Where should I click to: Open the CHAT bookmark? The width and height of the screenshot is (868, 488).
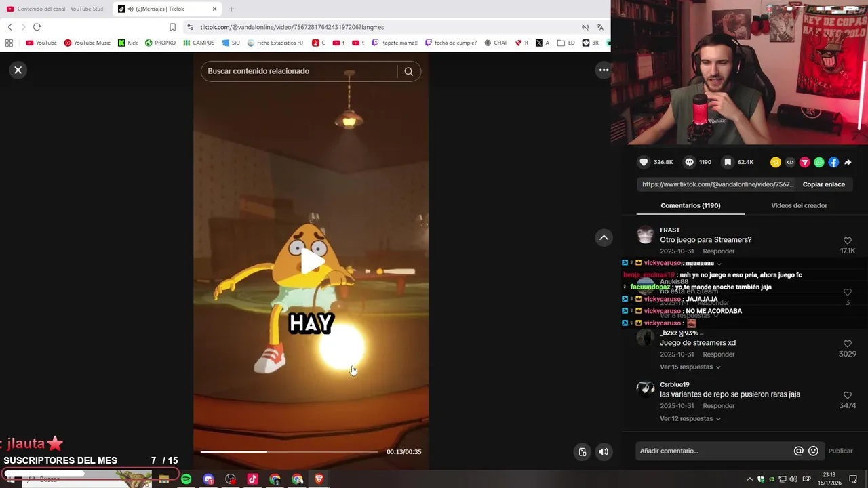(x=496, y=43)
